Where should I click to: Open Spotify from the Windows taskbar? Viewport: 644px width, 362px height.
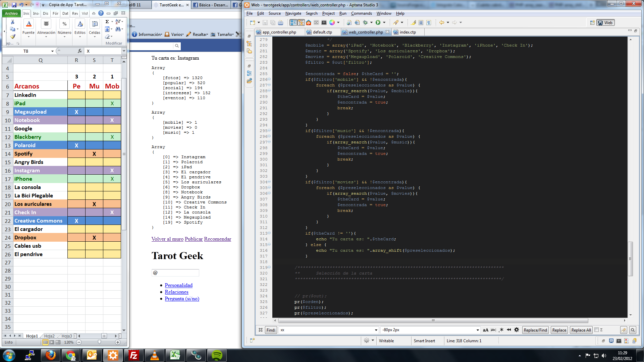click(217, 355)
